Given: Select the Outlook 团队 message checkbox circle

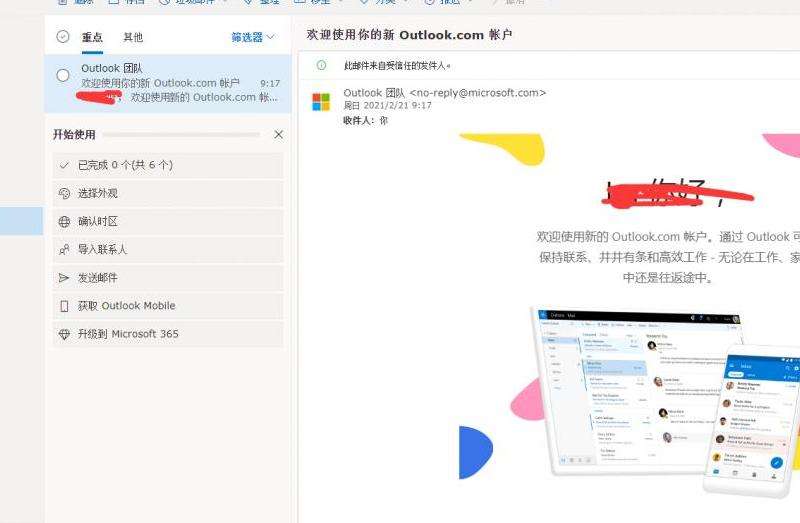Looking at the screenshot, I should (x=63, y=76).
